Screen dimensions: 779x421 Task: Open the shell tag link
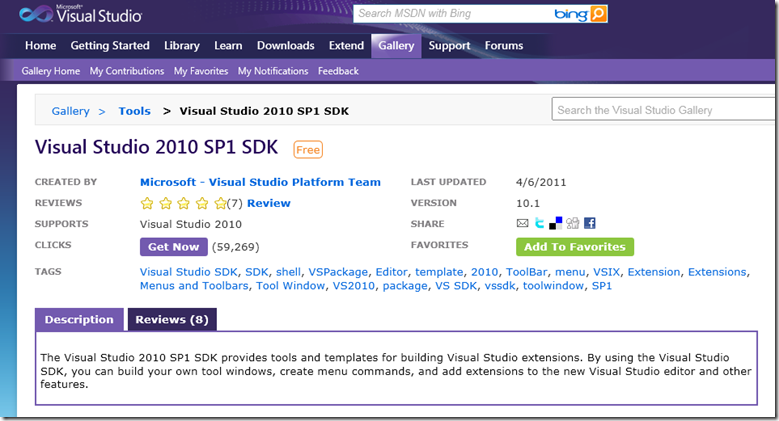[288, 272]
